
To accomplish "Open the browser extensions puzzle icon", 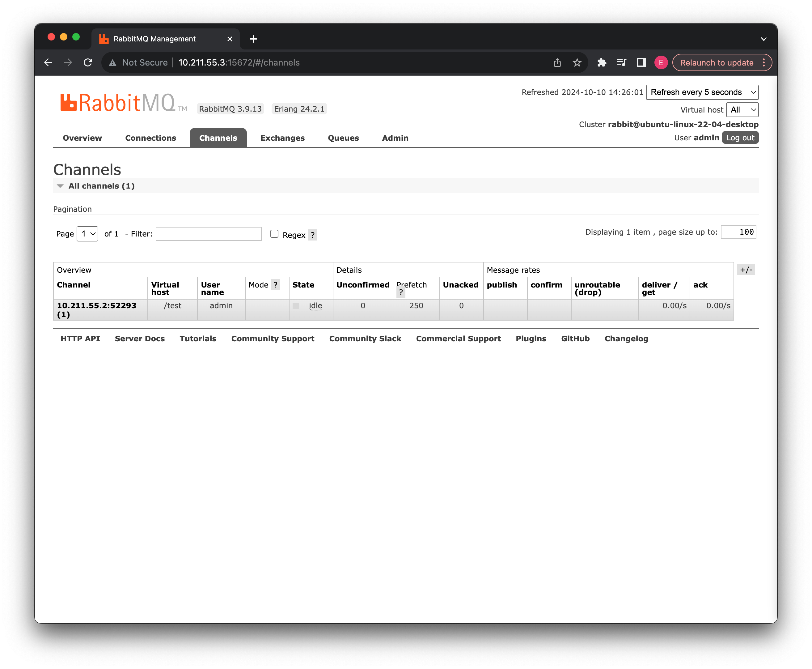I will pyautogui.click(x=601, y=62).
